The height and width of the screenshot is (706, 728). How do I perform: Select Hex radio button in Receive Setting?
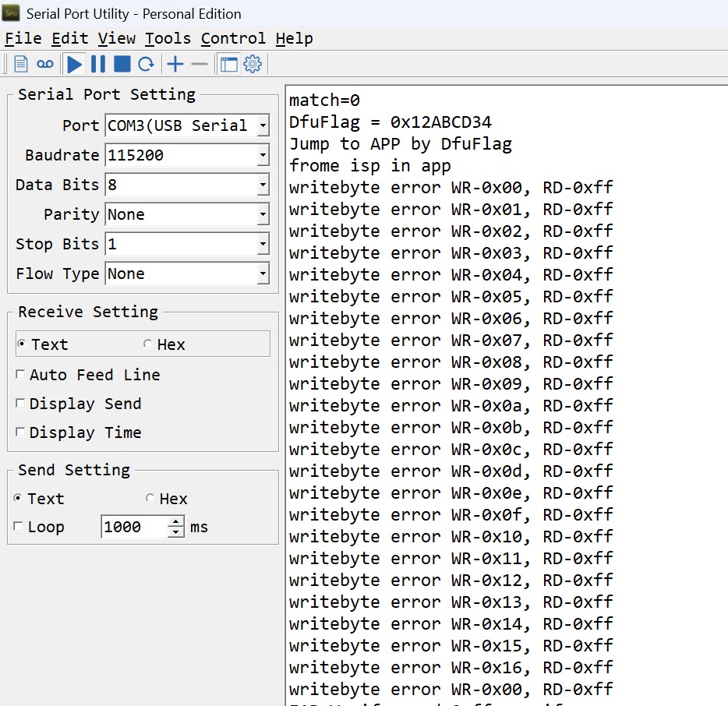point(148,344)
